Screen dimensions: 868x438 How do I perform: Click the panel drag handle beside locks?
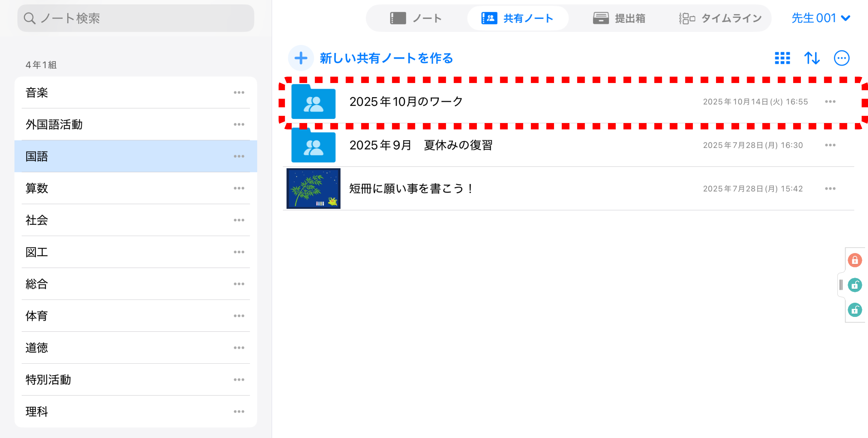coord(841,285)
